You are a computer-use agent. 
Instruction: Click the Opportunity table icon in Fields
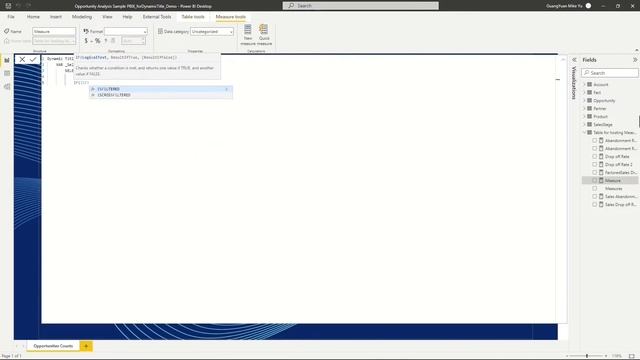589,100
